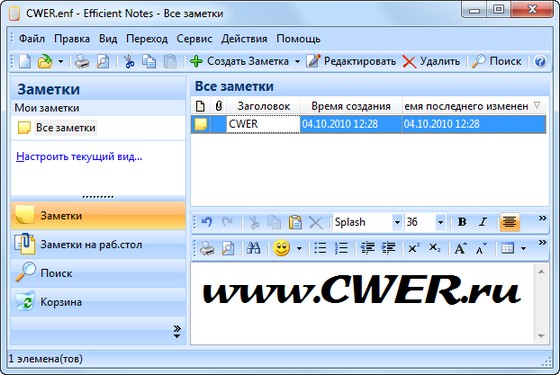Click grow font size icon
Image resolution: width=560 pixels, height=375 pixels.
[x=461, y=248]
